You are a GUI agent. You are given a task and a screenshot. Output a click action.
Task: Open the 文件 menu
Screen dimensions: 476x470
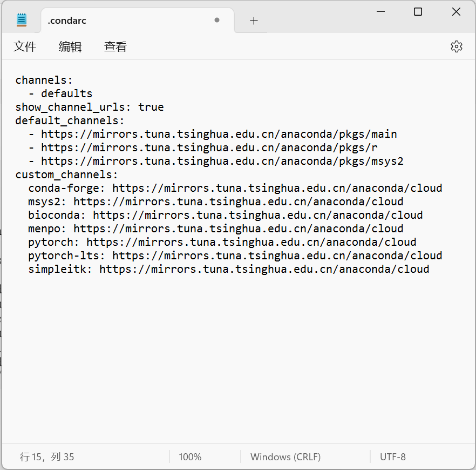25,47
